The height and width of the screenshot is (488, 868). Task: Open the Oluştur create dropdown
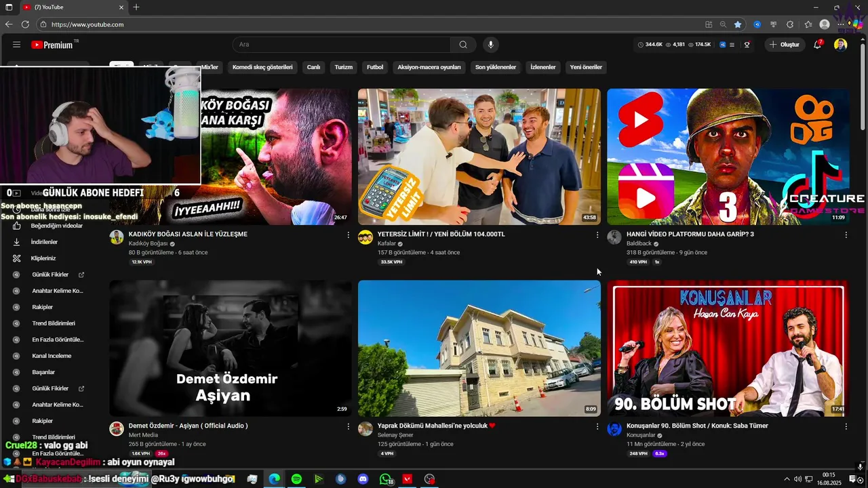tap(785, 45)
